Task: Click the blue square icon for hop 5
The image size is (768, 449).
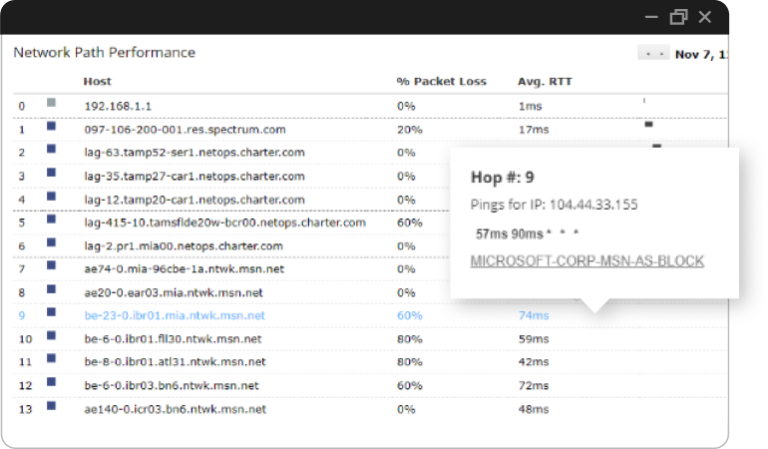Action: click(52, 220)
